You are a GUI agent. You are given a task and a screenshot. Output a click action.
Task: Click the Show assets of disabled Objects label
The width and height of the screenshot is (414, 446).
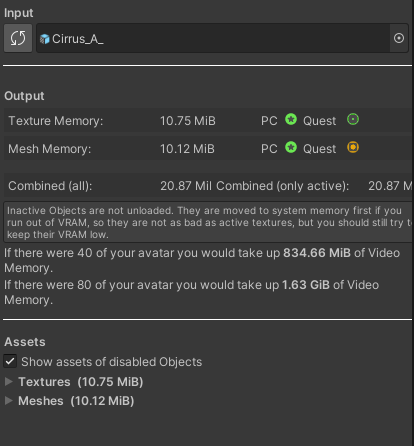112,362
